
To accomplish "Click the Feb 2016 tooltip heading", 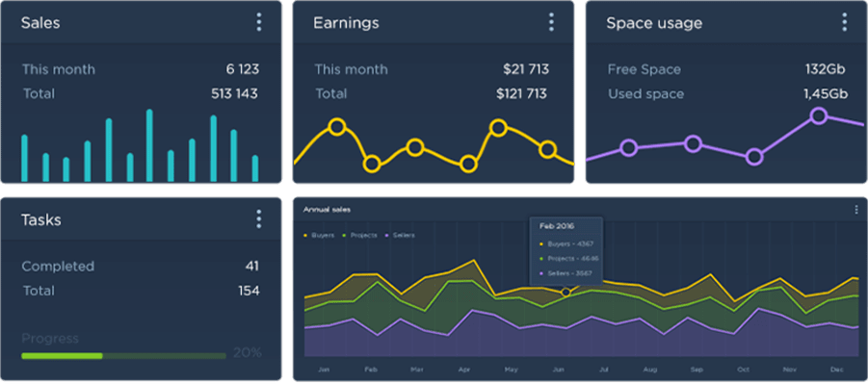I will click(556, 226).
